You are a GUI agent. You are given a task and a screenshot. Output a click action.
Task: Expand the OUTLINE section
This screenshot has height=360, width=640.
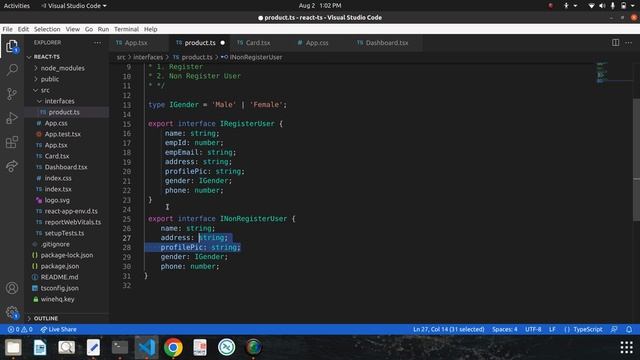[x=46, y=318]
